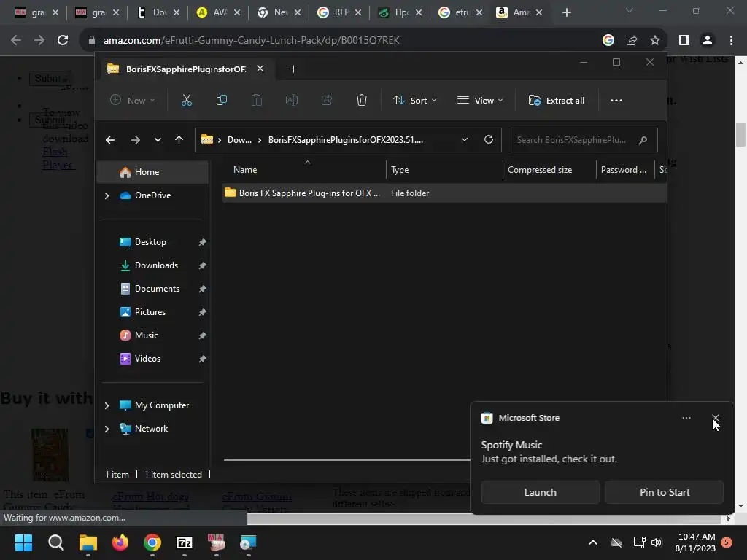Open Chrome side panel icon

(684, 41)
